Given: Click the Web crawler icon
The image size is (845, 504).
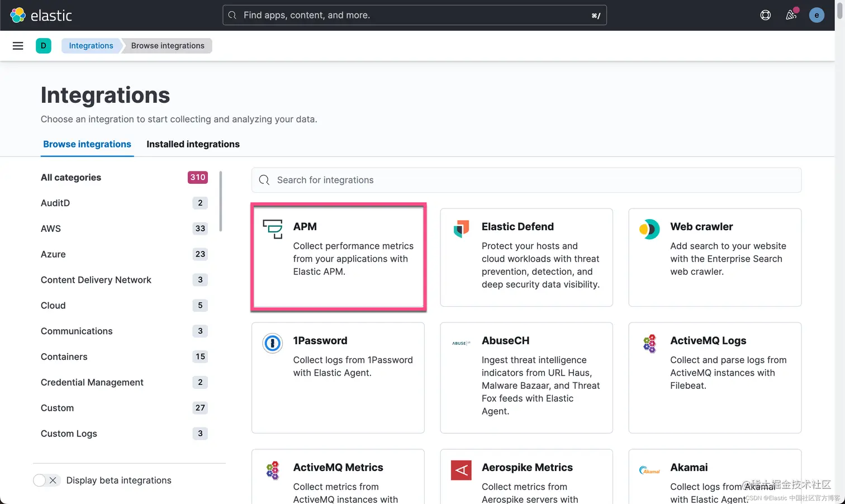Looking at the screenshot, I should click(x=649, y=229).
